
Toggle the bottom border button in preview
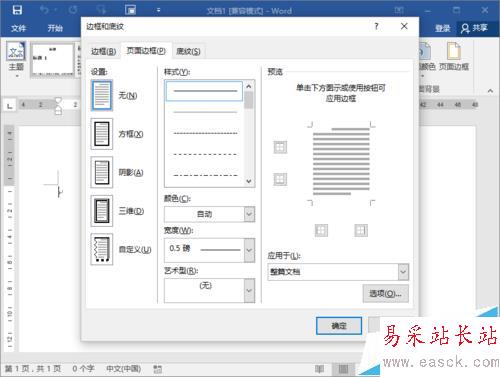(280, 179)
